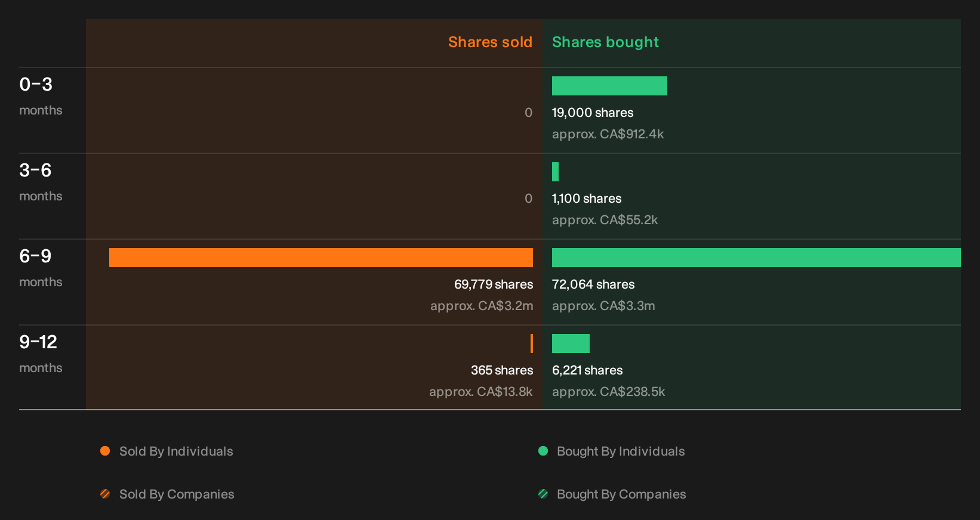This screenshot has width=980, height=520.
Task: Click the green 0-3 months bought bar
Action: pyautogui.click(x=609, y=86)
